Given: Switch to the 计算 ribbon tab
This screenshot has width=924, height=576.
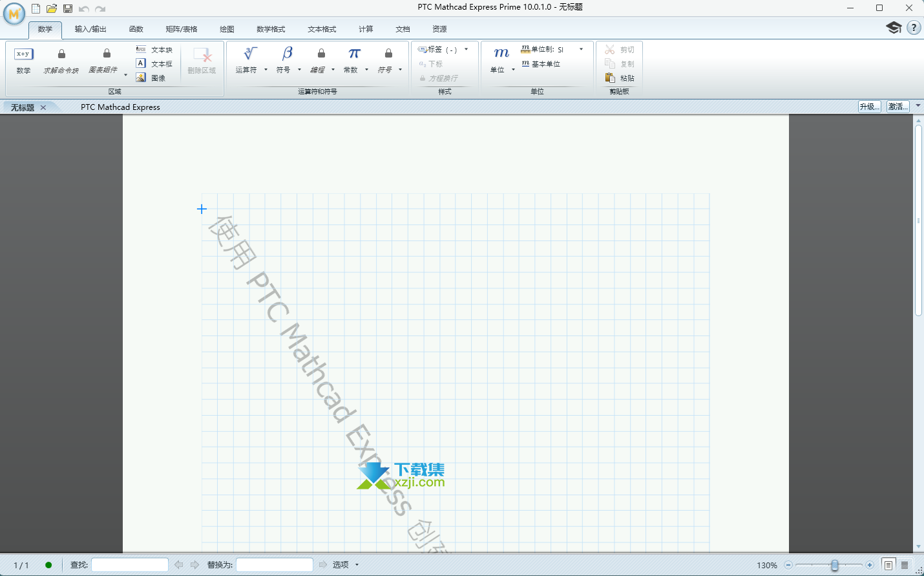Looking at the screenshot, I should pyautogui.click(x=366, y=29).
